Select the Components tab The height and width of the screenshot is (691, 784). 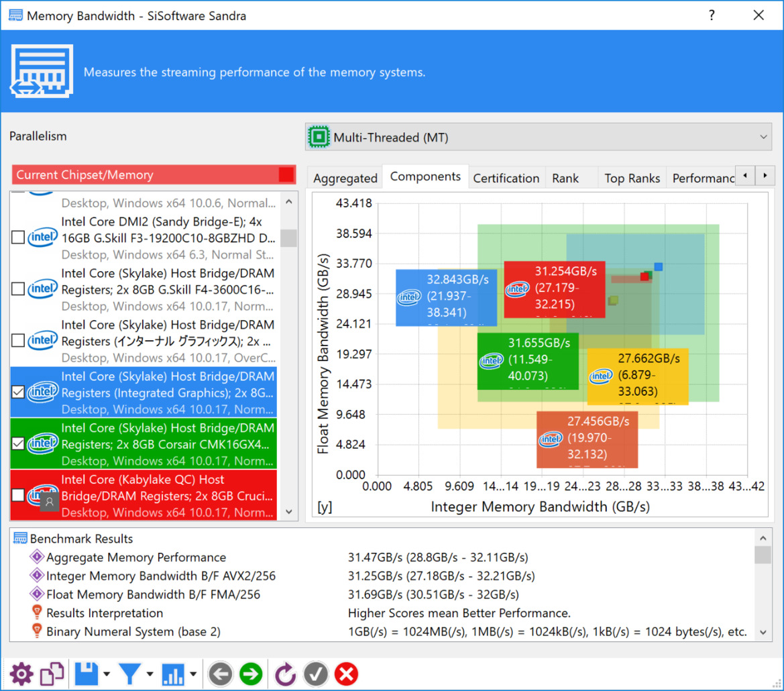click(x=425, y=176)
